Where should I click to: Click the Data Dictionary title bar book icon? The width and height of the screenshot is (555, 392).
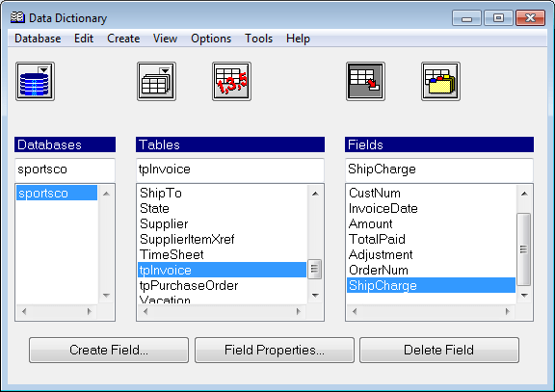pyautogui.click(x=17, y=17)
